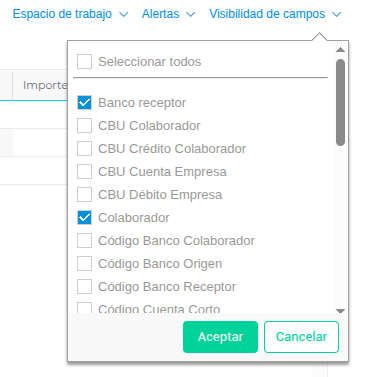The width and height of the screenshot is (370, 377).
Task: Uncheck the Colaborador field checkbox
Action: (x=84, y=218)
